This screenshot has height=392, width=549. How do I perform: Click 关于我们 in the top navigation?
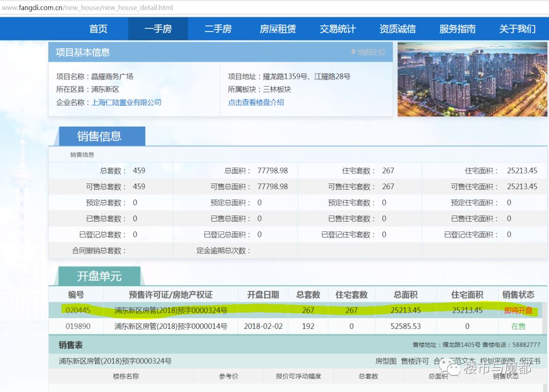coord(517,29)
